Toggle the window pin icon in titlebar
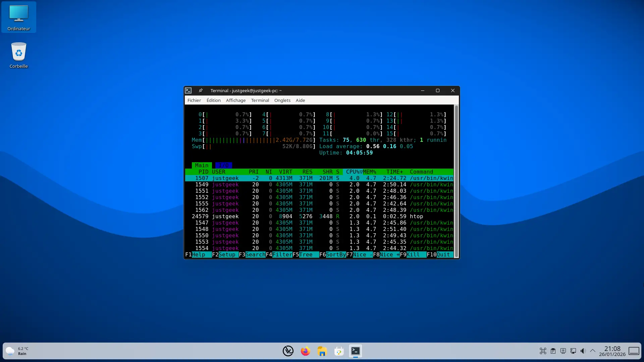644x362 pixels. (201, 90)
